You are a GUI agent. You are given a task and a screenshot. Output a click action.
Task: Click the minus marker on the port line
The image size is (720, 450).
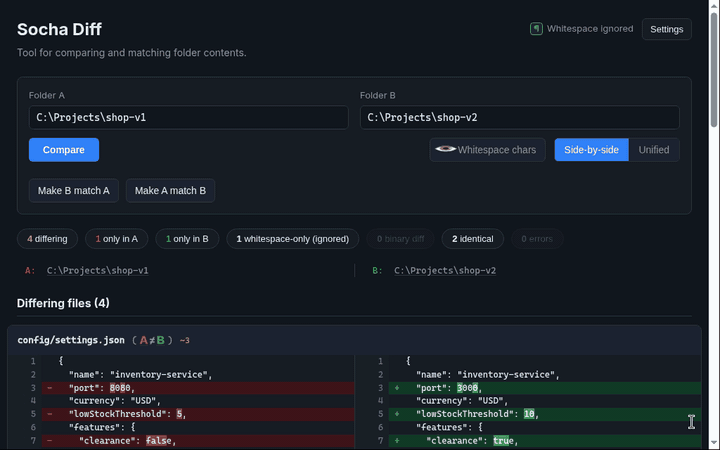pos(50,388)
